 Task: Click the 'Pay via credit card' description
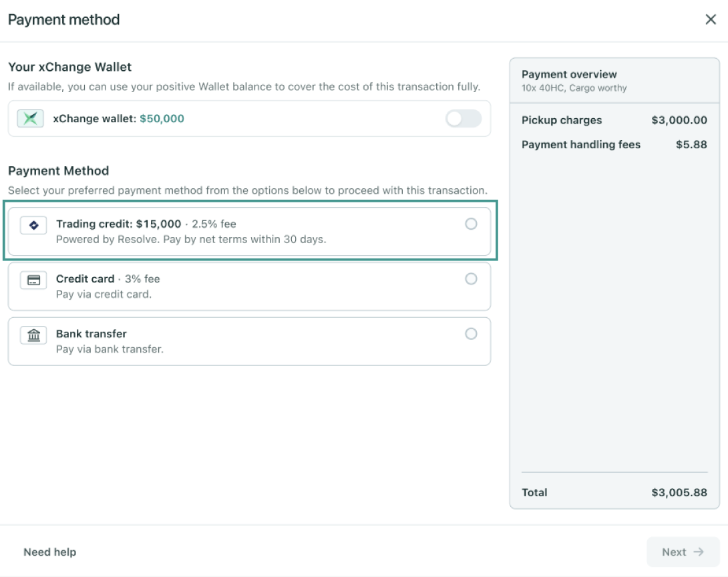[x=104, y=295]
